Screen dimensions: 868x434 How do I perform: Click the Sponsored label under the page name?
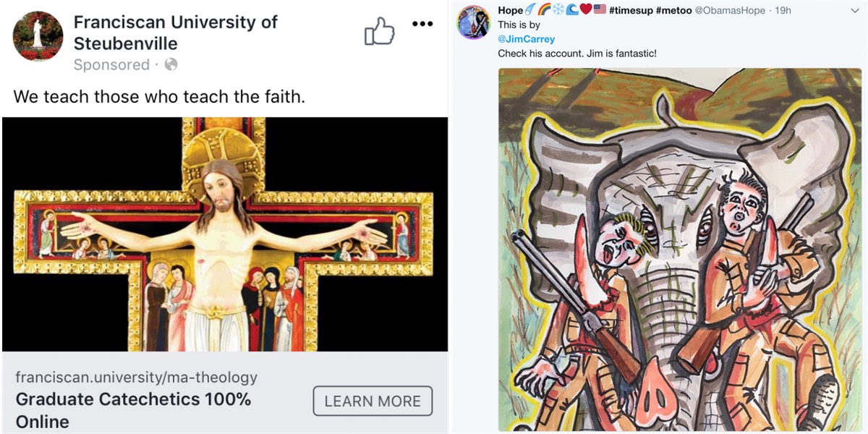pos(111,65)
